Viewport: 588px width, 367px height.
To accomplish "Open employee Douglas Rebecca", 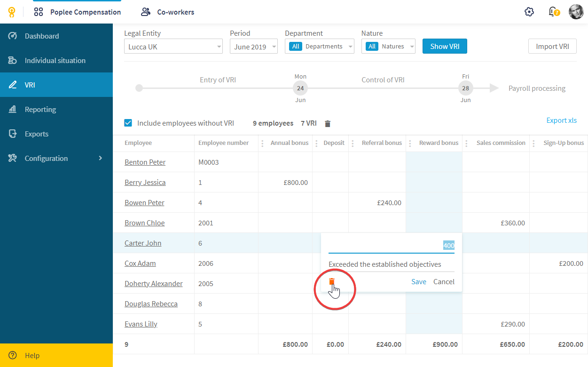I will click(x=151, y=304).
